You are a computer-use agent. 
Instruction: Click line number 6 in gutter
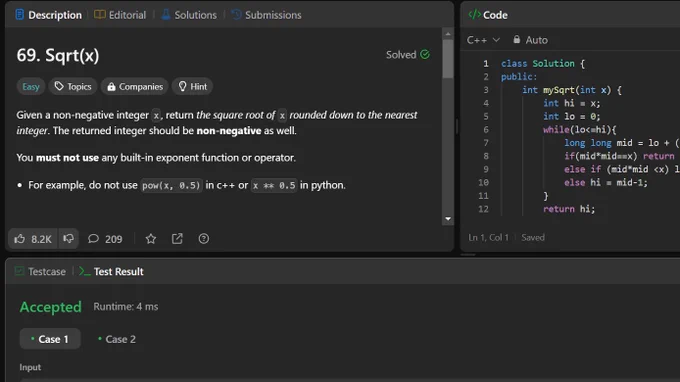coord(486,130)
